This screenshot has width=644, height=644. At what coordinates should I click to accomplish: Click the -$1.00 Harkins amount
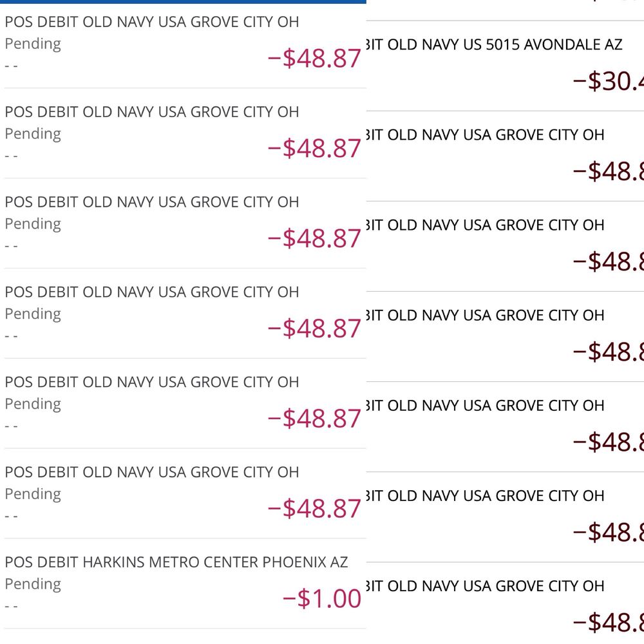[x=322, y=599]
